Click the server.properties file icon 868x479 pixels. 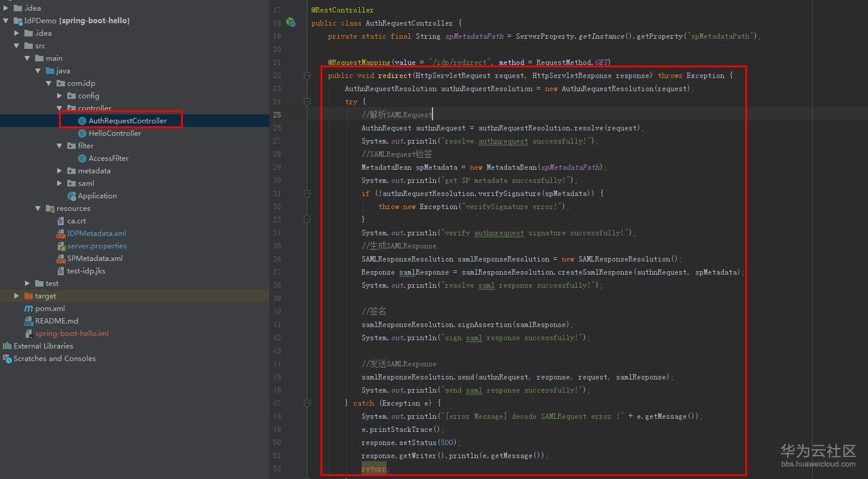tap(61, 246)
